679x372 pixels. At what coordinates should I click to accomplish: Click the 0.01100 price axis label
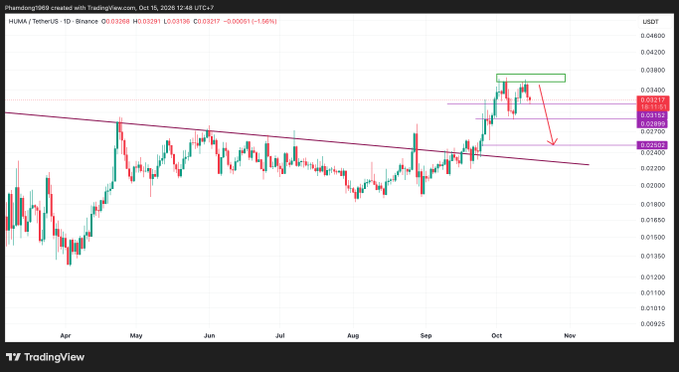[653, 293]
